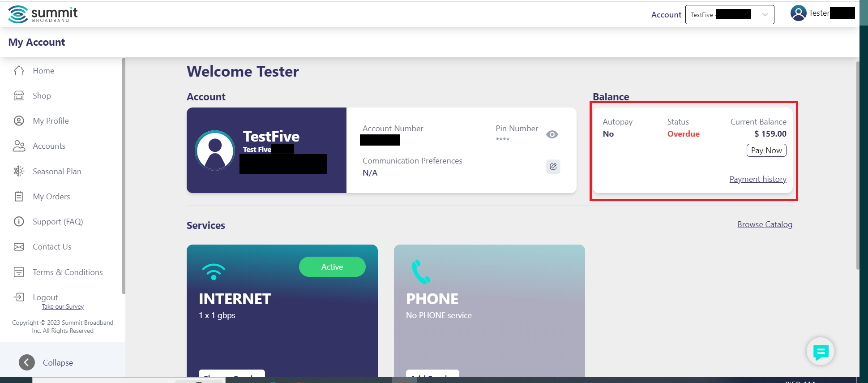This screenshot has height=383, width=868.
Task: Collapse the sidebar navigation
Action: [x=27, y=362]
